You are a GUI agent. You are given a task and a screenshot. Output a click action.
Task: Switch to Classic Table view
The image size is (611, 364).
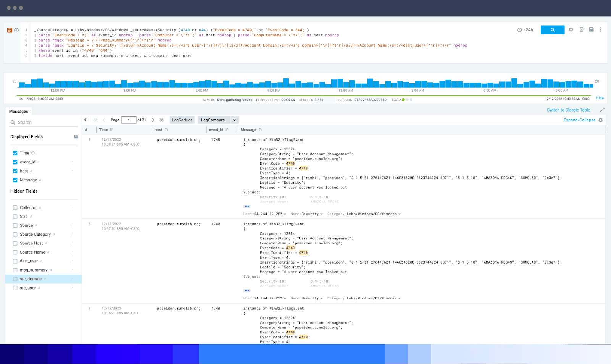[568, 110]
